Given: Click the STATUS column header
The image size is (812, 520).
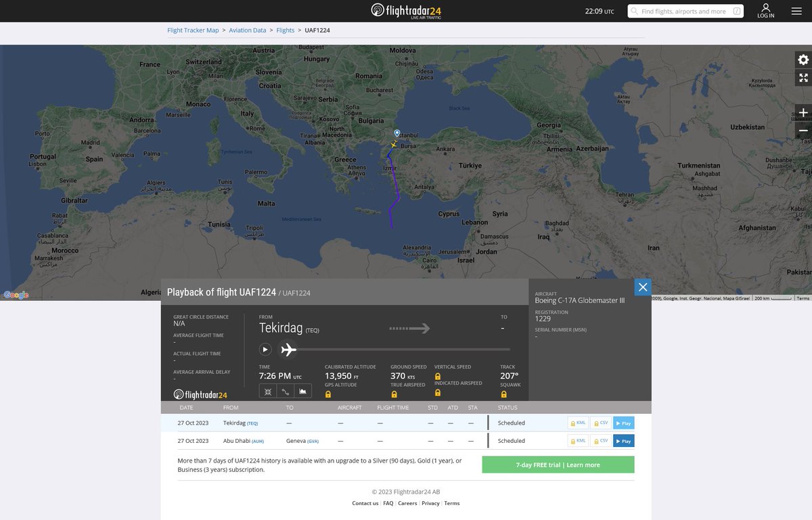Looking at the screenshot, I should tap(507, 408).
